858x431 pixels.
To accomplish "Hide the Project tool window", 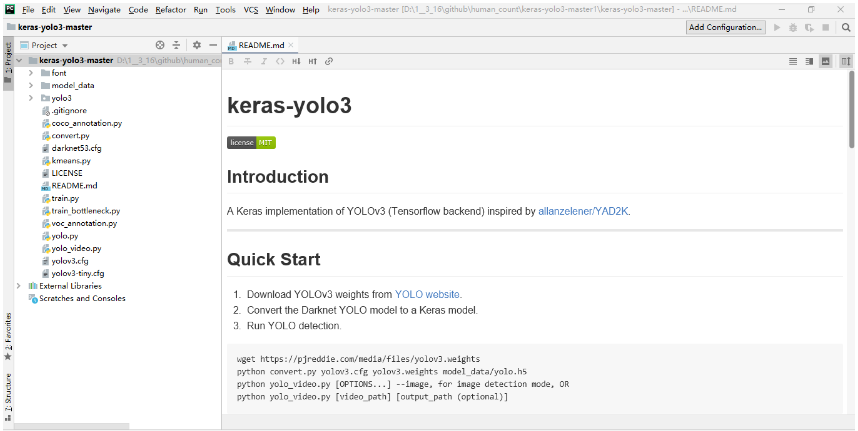I will [x=212, y=45].
